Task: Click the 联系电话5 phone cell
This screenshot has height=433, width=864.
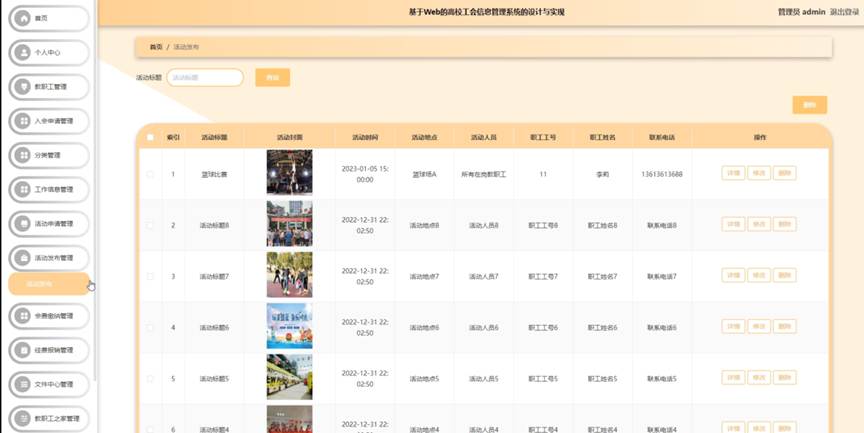Action: pyautogui.click(x=662, y=379)
